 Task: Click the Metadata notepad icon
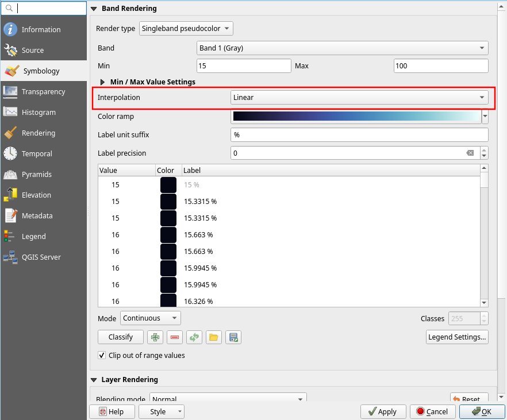10,215
